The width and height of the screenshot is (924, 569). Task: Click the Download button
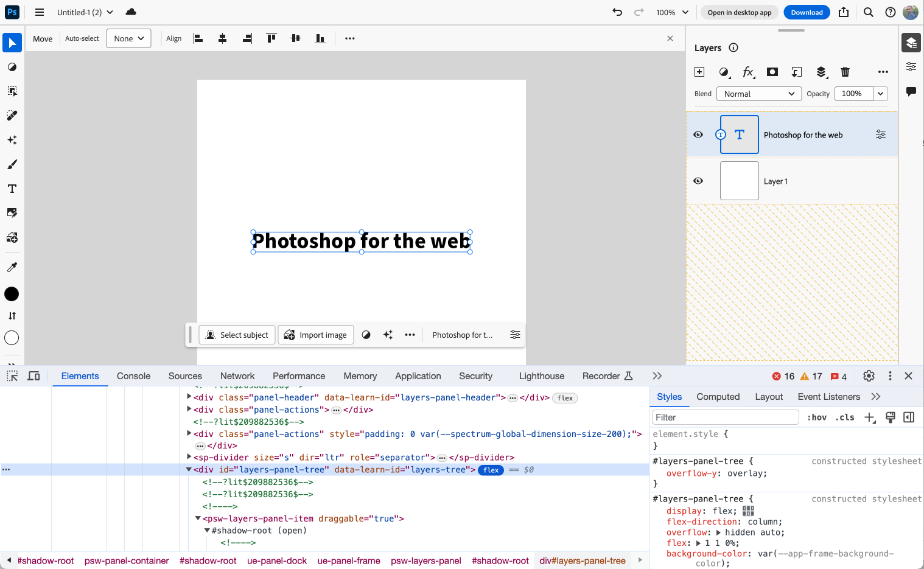(x=807, y=12)
